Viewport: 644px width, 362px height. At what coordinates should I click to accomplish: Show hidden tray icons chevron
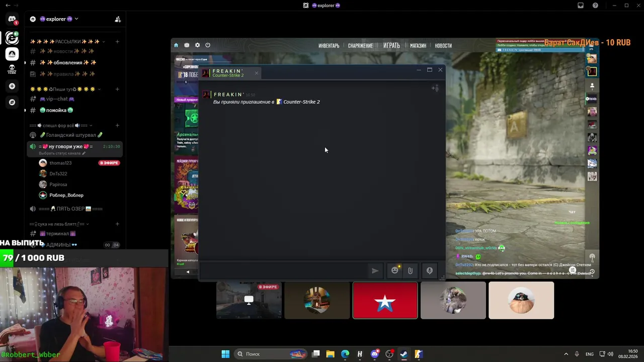tap(566, 354)
